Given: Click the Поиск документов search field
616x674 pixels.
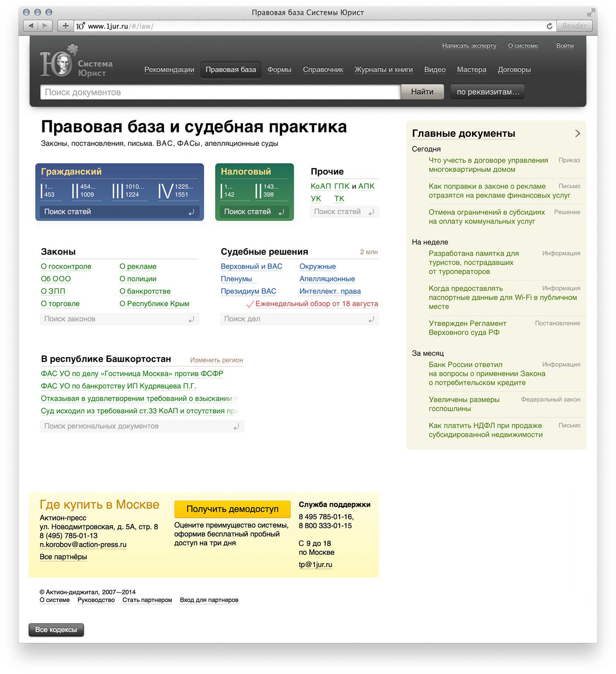Looking at the screenshot, I should coord(220,92).
